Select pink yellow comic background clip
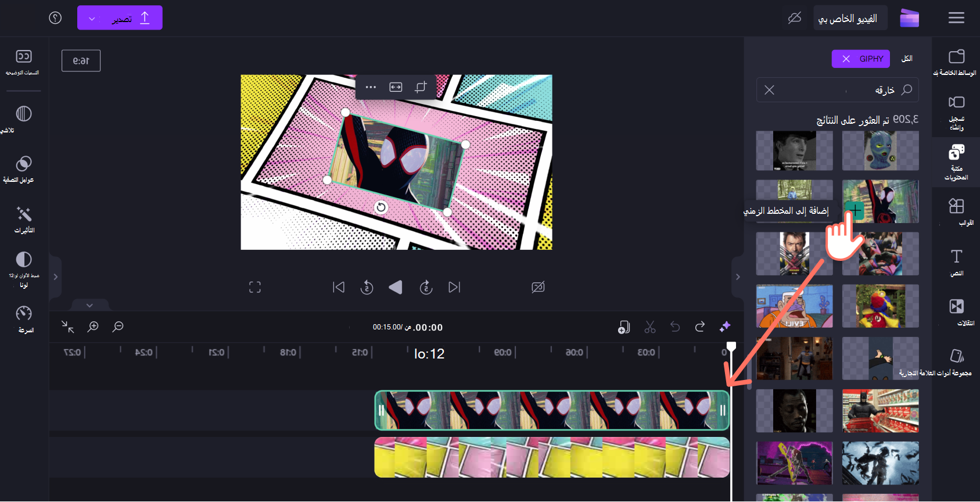 click(552, 458)
